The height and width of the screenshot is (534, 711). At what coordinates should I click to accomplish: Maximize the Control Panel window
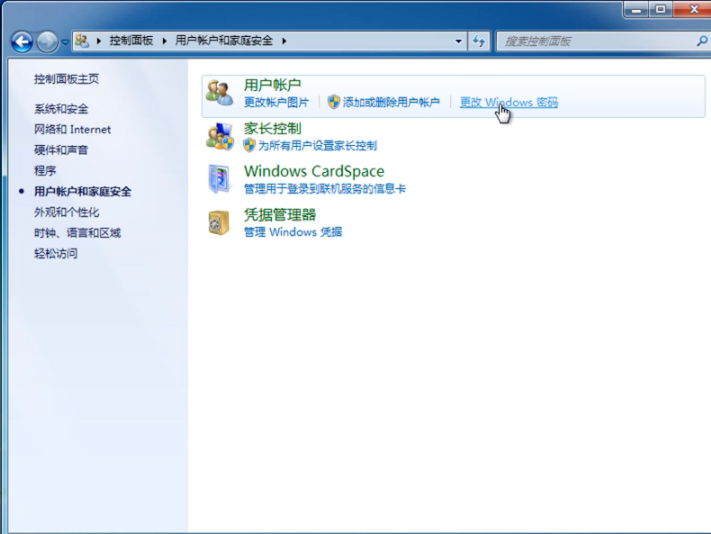click(661, 9)
